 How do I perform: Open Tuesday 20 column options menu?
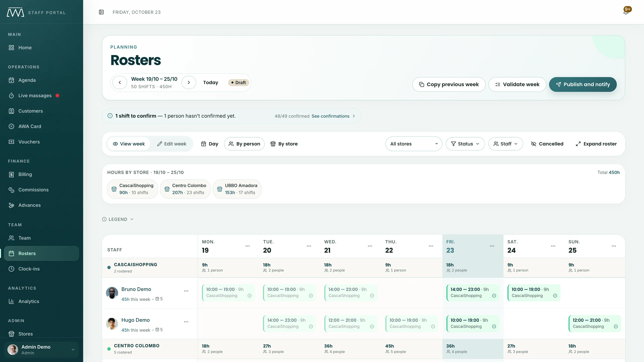[x=309, y=246]
